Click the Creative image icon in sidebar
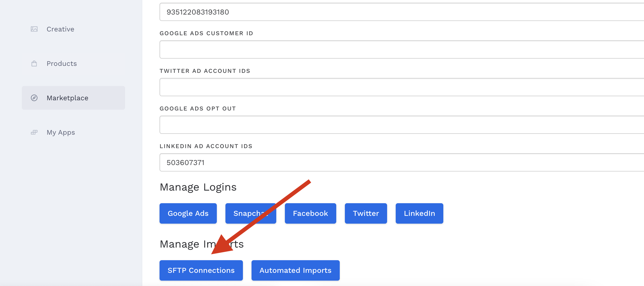This screenshot has width=644, height=286. pos(34,29)
